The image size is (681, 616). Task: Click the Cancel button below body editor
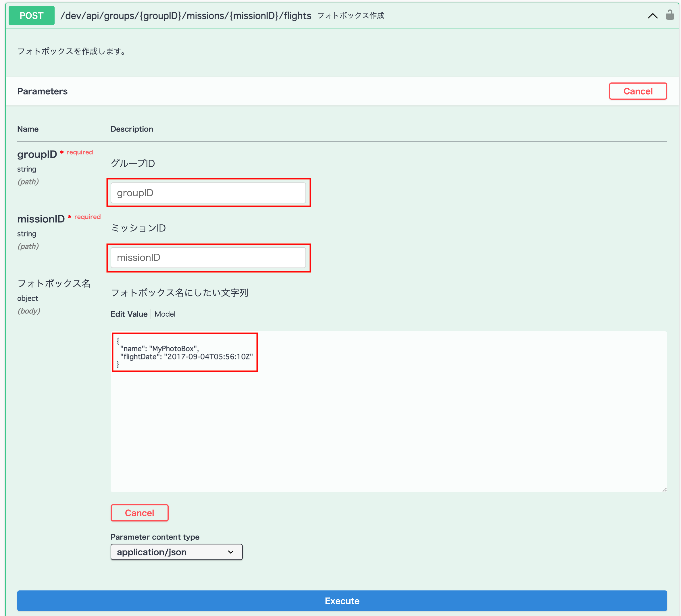click(139, 513)
